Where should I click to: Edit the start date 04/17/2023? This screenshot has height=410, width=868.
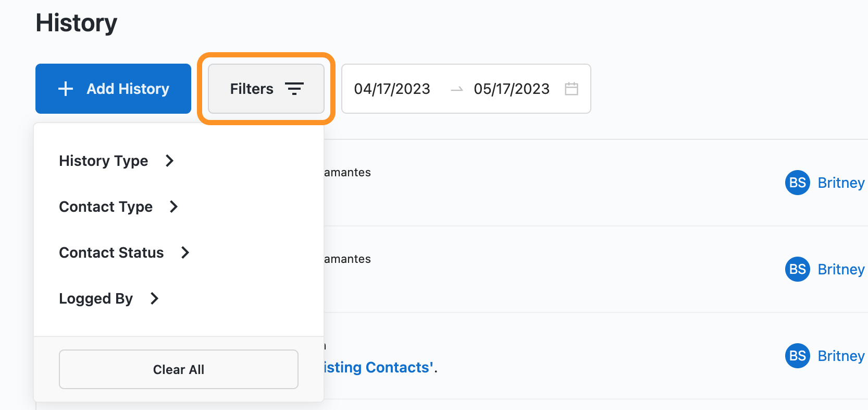pos(392,89)
